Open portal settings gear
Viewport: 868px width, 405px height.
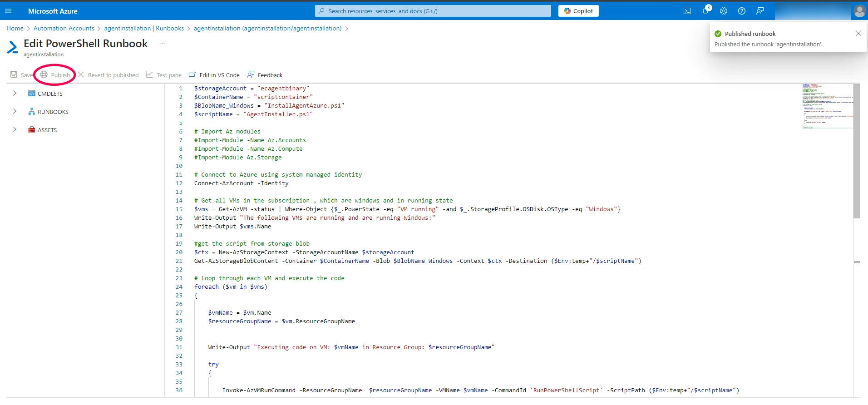coord(724,11)
